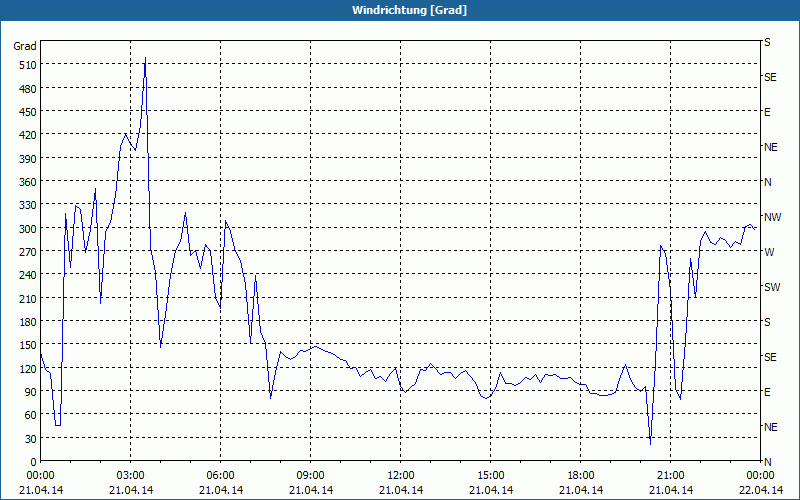Click the Windrichtung [Grad] chart title

click(409, 10)
